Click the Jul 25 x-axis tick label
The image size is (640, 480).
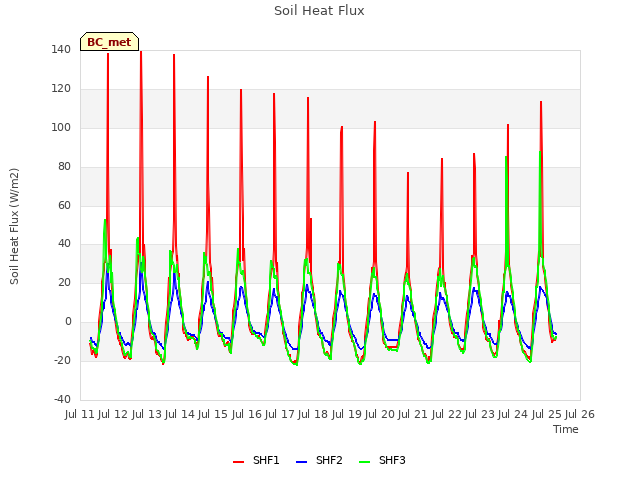[547, 414]
